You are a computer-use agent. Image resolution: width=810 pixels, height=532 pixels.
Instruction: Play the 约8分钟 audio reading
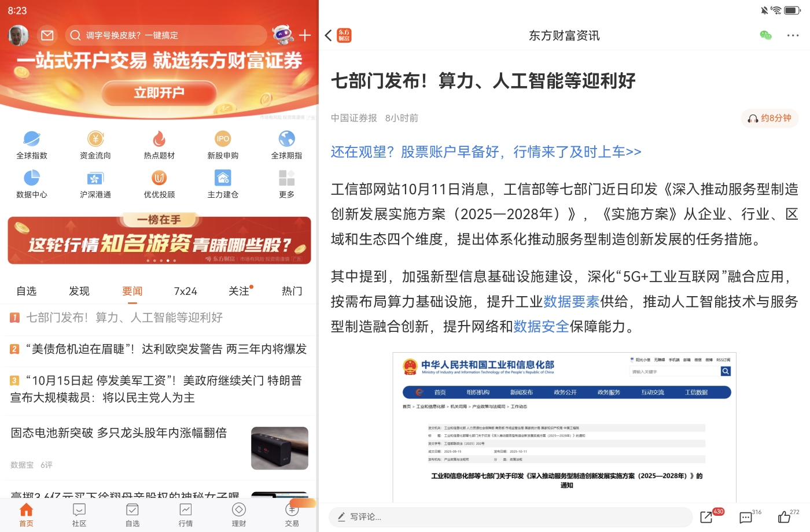(x=770, y=118)
